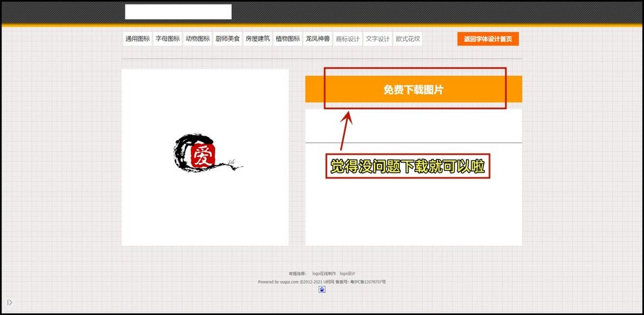
Task: Click the 粤IPC备12078707号 registration number link
Action: pyautogui.click(x=368, y=281)
